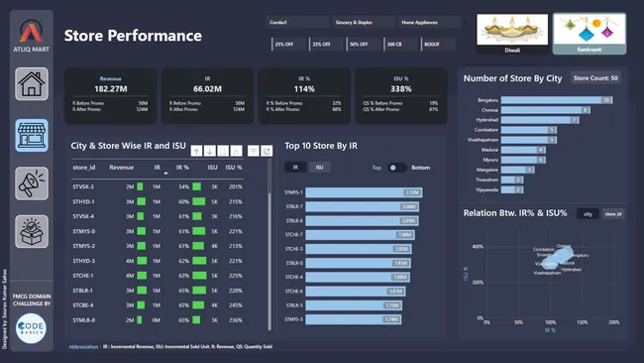Toggle the Top/Bottom switch
This screenshot has width=644, height=363.
coord(396,168)
